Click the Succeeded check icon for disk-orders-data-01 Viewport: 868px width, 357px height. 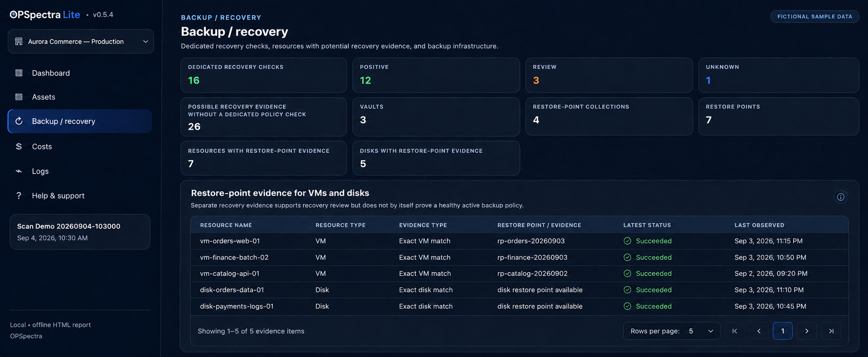point(627,290)
